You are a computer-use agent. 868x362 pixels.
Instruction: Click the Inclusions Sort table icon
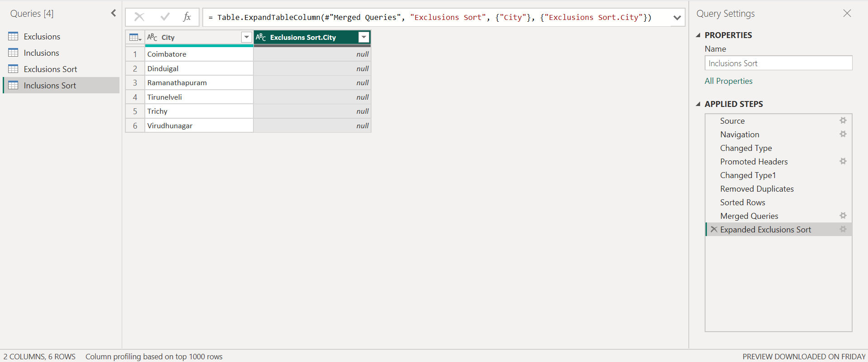(13, 85)
